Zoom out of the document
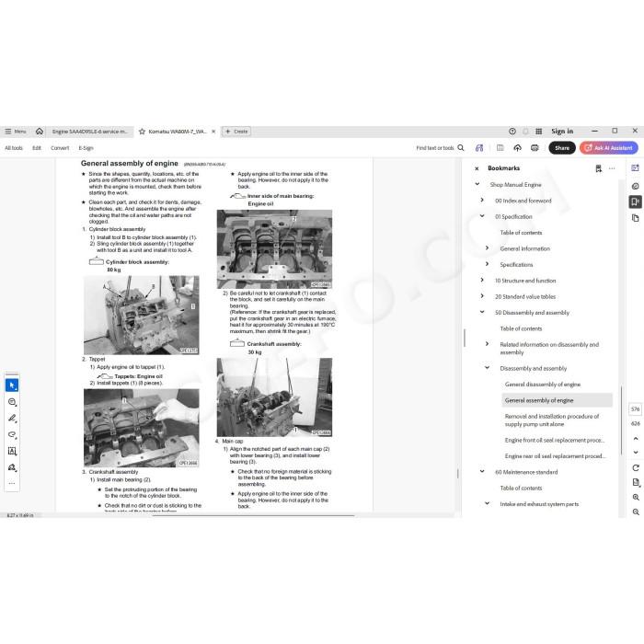Image resolution: width=644 pixels, height=644 pixels. (636, 512)
